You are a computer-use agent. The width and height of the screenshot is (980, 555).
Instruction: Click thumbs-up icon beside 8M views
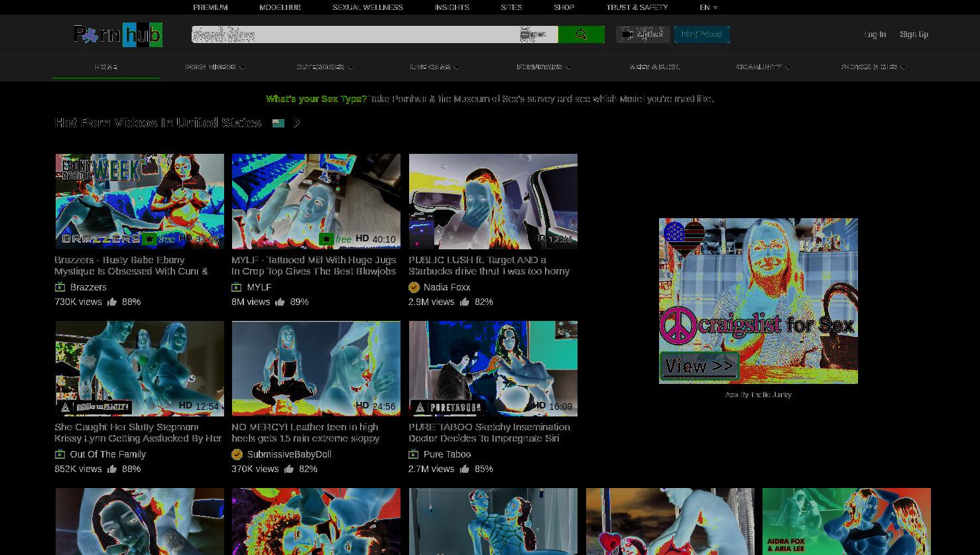click(280, 302)
